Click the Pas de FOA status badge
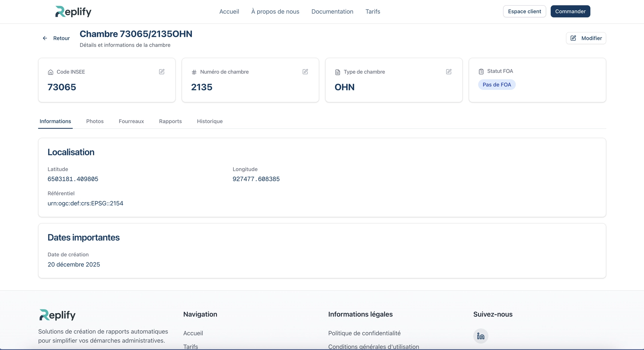The width and height of the screenshot is (644, 350). point(497,85)
